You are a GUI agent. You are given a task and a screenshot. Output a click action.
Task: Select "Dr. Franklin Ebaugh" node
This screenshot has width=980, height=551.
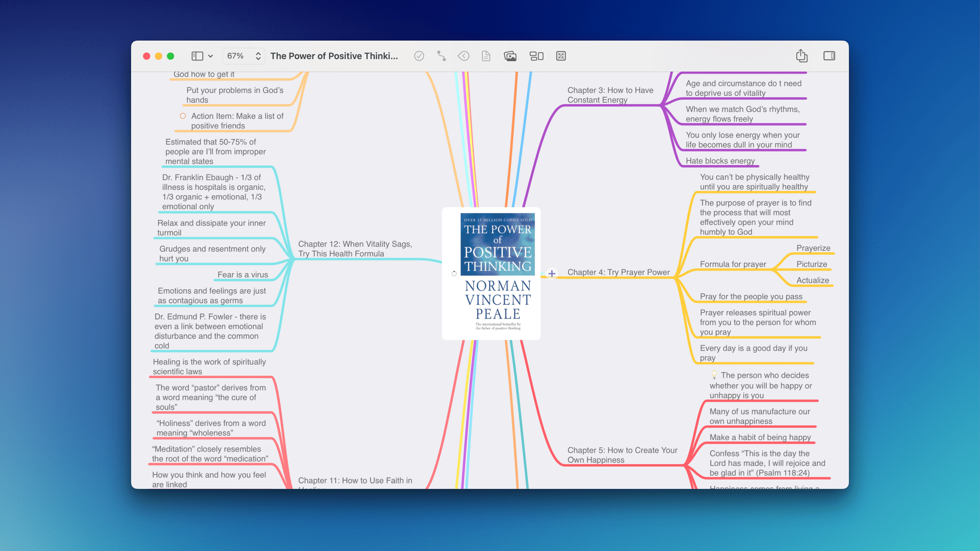click(x=214, y=192)
